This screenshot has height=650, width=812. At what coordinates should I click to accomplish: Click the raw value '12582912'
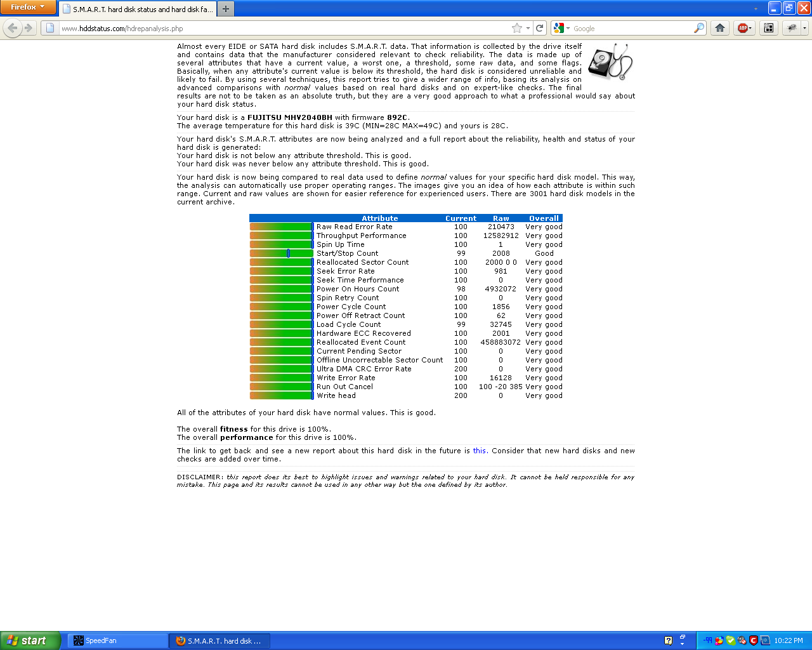501,235
